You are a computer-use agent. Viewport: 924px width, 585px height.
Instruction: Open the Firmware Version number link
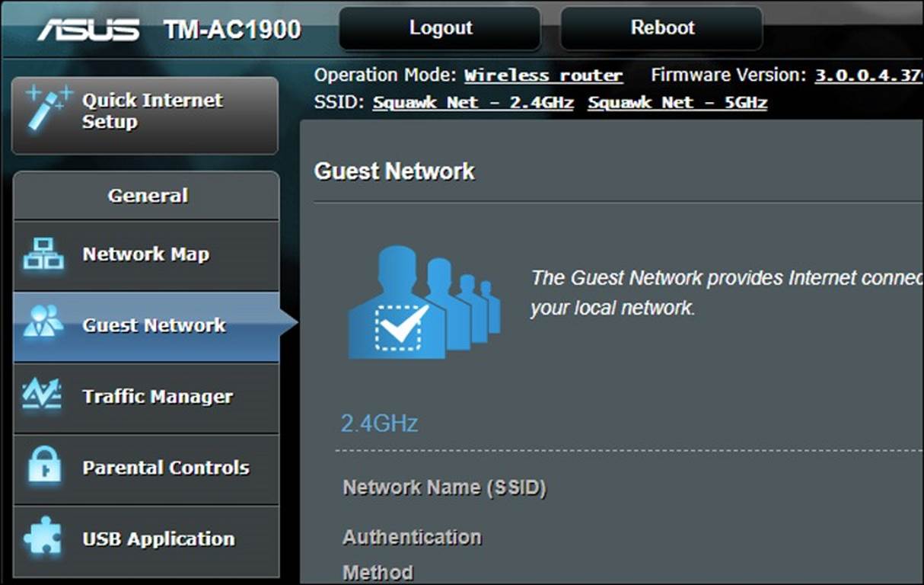click(x=868, y=75)
